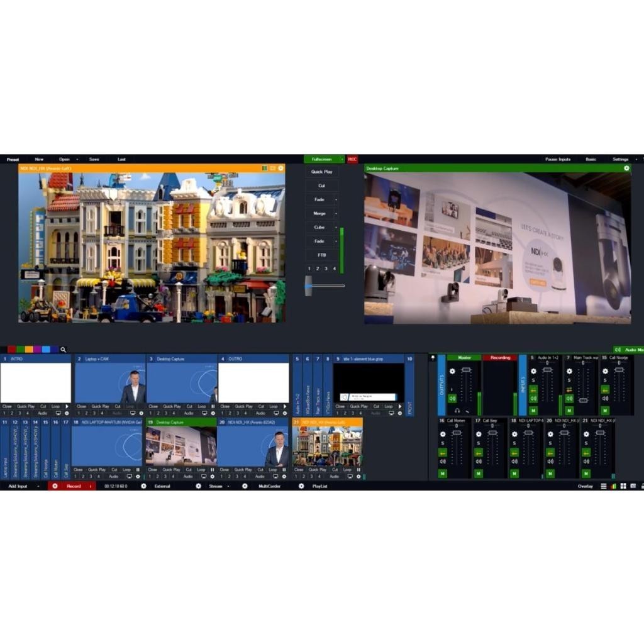Click New in preset menu
Viewport: 644px width, 644px height.
click(x=39, y=159)
